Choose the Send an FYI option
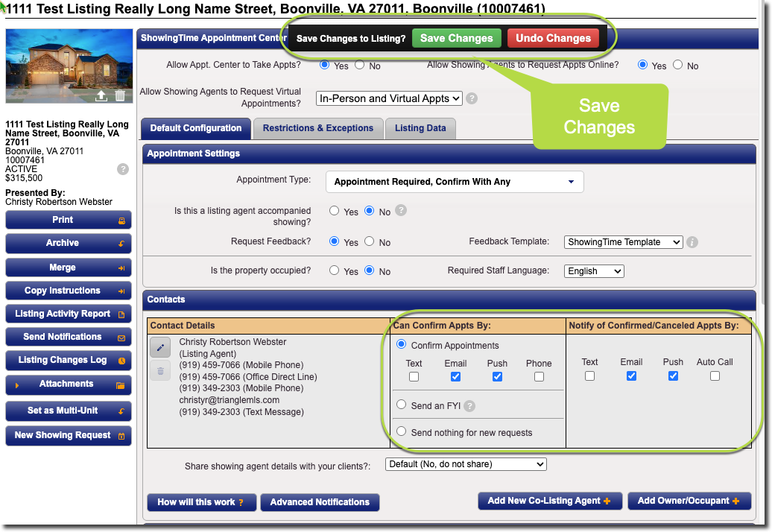The image size is (772, 532). pyautogui.click(x=401, y=405)
